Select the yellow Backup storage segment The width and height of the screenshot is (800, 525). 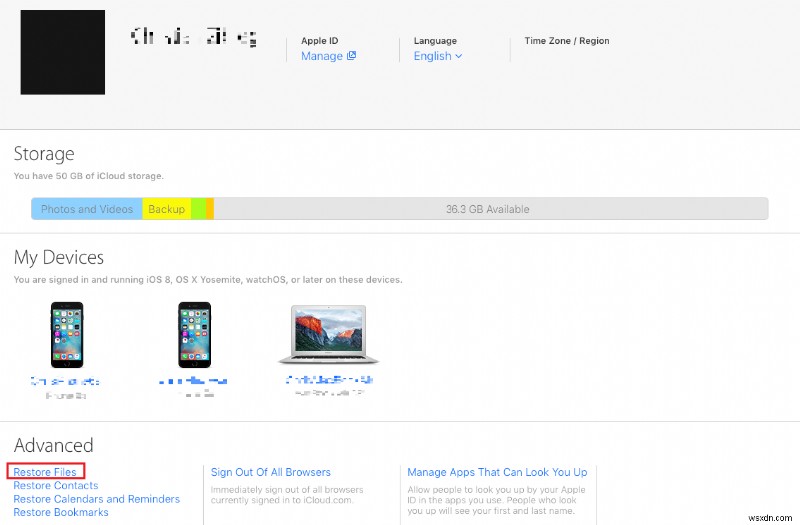[x=167, y=209]
